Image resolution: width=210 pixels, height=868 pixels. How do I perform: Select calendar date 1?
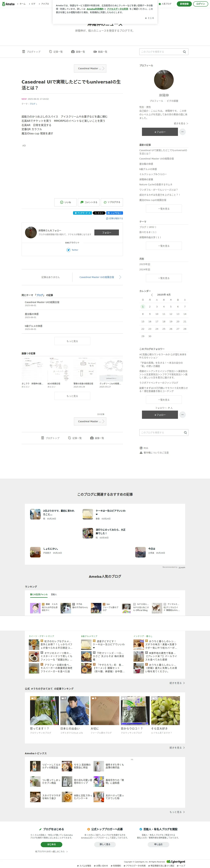(x=143, y=307)
